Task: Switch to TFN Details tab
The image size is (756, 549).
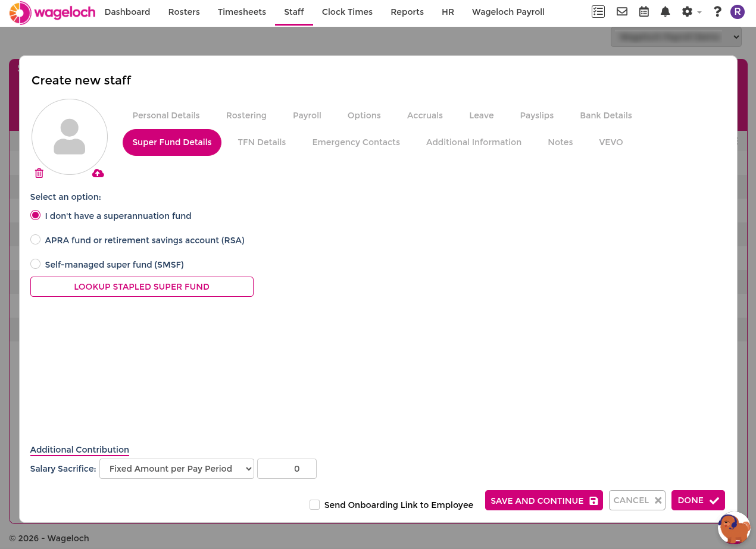Action: pos(262,142)
